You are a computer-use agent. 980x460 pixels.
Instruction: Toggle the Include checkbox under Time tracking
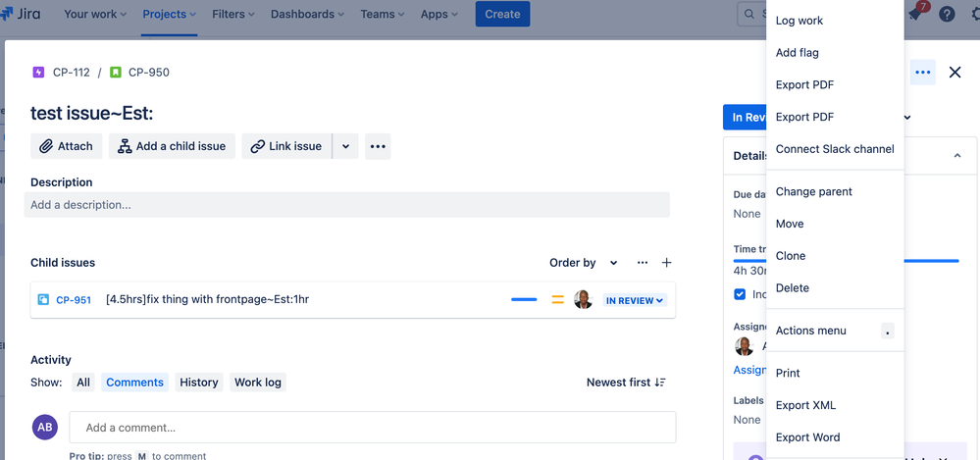pos(740,293)
